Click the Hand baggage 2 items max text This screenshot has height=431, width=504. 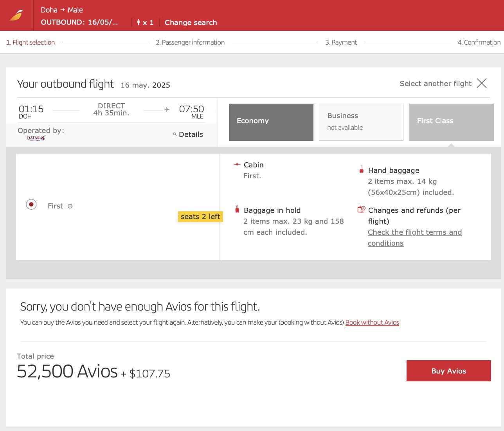[411, 187]
